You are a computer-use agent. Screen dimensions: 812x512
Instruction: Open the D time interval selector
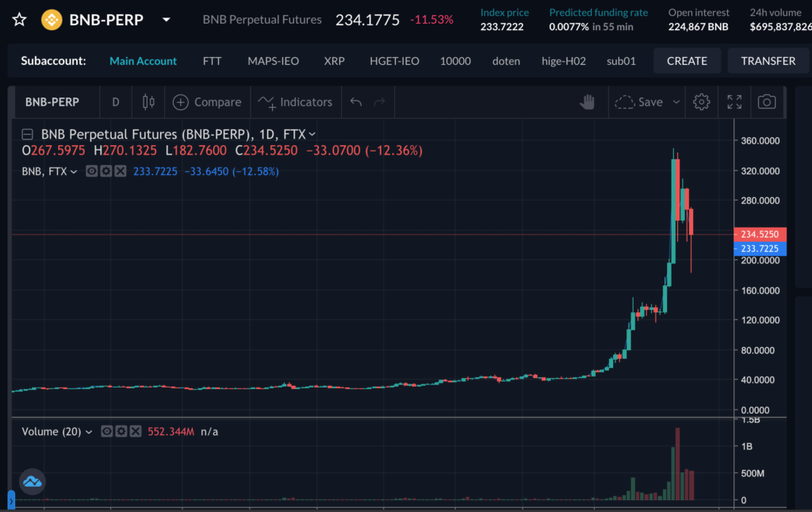point(116,102)
